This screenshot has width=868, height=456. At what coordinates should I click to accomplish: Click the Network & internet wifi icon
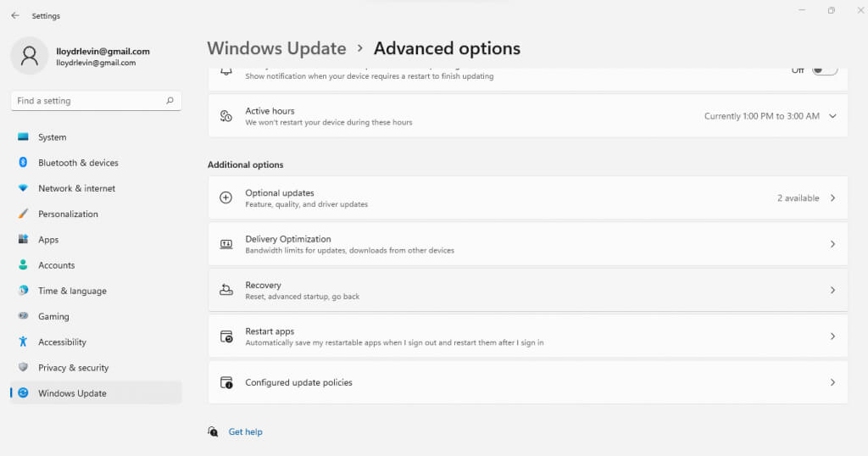pyautogui.click(x=23, y=188)
